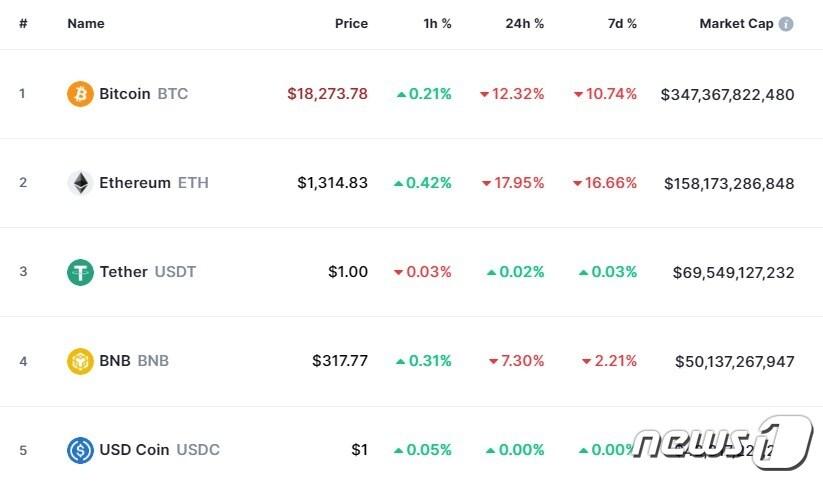Viewport: 823px width, 482px height.
Task: Sort by 24h % column header
Action: click(x=524, y=24)
